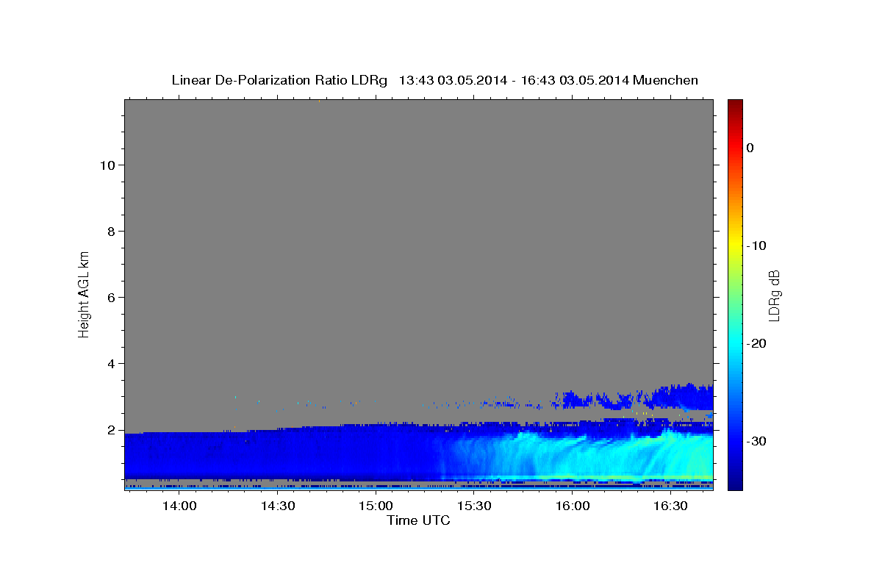Click the colorbar value 0
This screenshot has width=882, height=588.
(x=750, y=148)
